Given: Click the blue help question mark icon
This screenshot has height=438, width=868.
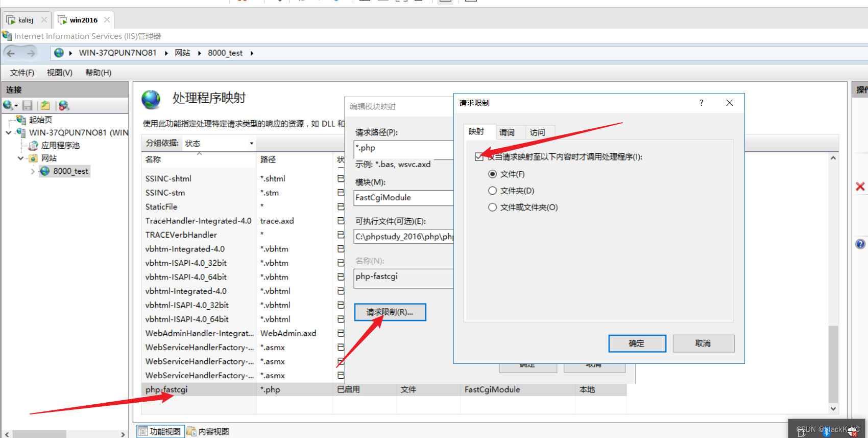Looking at the screenshot, I should click(x=860, y=244).
